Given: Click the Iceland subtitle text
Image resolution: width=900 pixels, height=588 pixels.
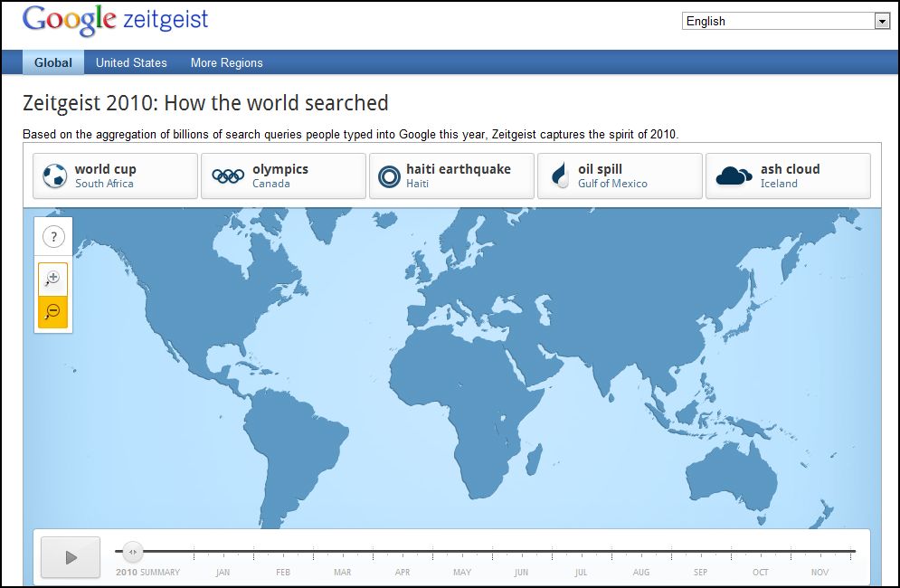Looking at the screenshot, I should (x=779, y=184).
